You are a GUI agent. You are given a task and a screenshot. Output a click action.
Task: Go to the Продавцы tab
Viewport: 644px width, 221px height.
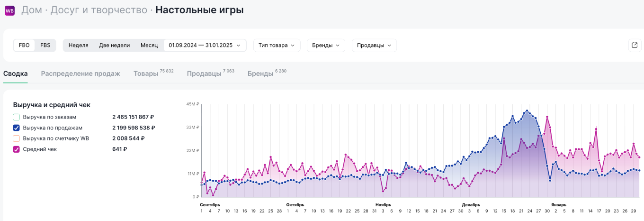[204, 74]
